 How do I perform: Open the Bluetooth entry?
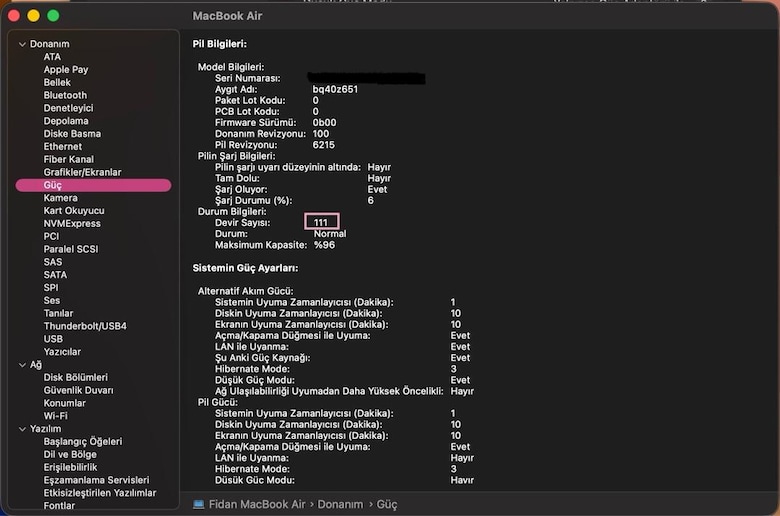pyautogui.click(x=65, y=95)
